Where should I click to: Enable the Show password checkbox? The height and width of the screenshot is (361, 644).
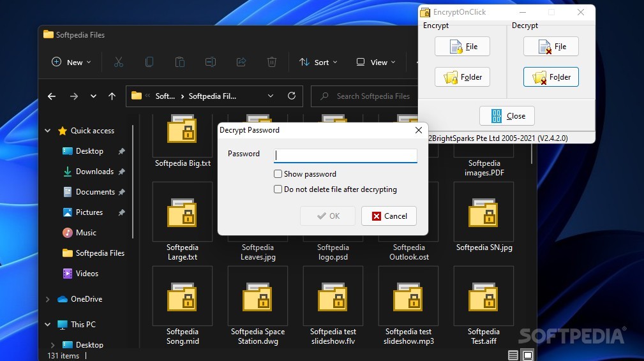tap(278, 174)
